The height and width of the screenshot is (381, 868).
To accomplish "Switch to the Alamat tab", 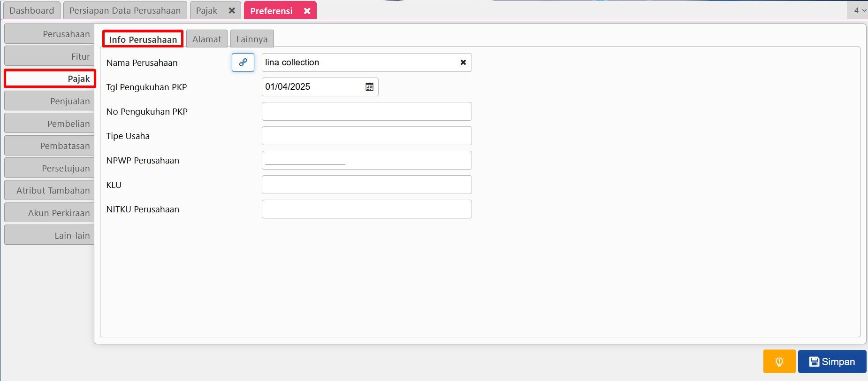I will click(206, 39).
